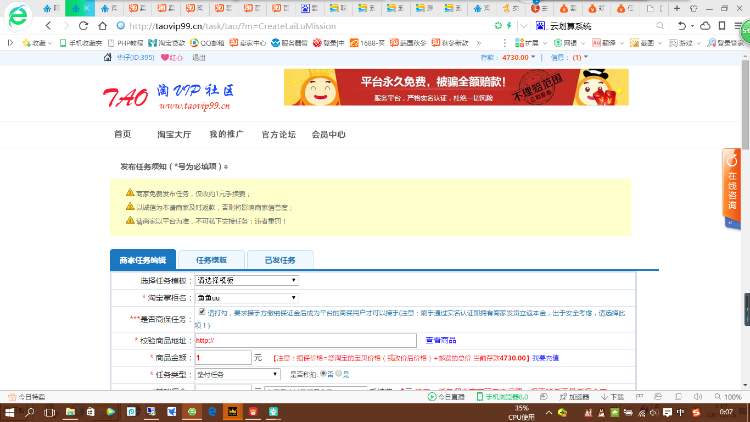Viewport: 750px width, 422px height.
Task: Click the pink heart 红心 icon
Action: pos(165,57)
